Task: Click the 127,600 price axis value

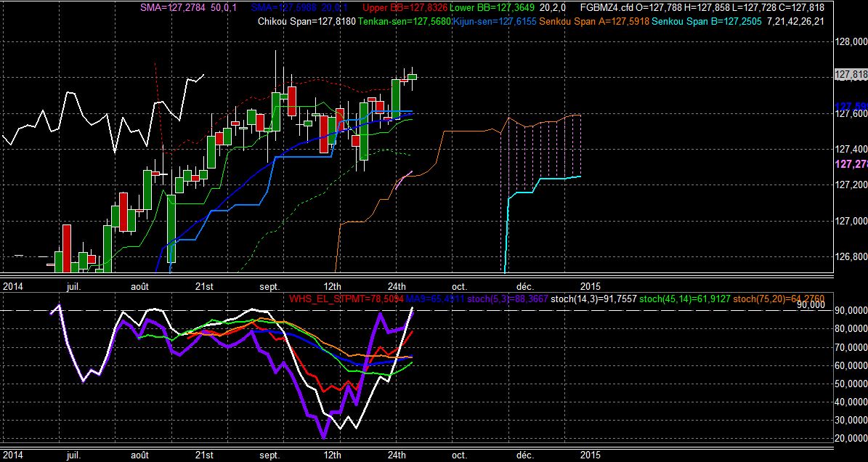Action: tap(851, 114)
